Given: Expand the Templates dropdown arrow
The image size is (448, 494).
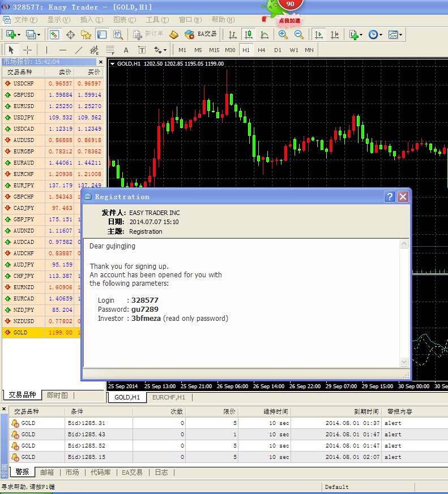Looking at the screenshot, I should [x=401, y=35].
